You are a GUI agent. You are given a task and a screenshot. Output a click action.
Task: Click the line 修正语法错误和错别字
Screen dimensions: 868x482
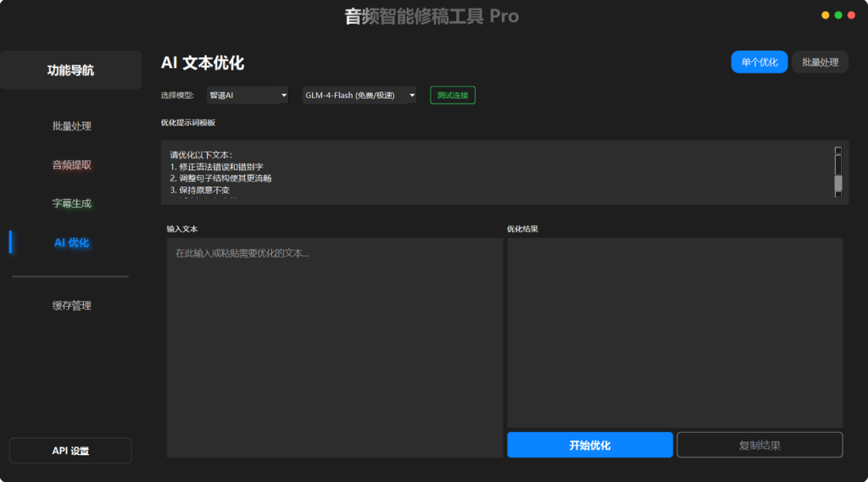[216, 167]
